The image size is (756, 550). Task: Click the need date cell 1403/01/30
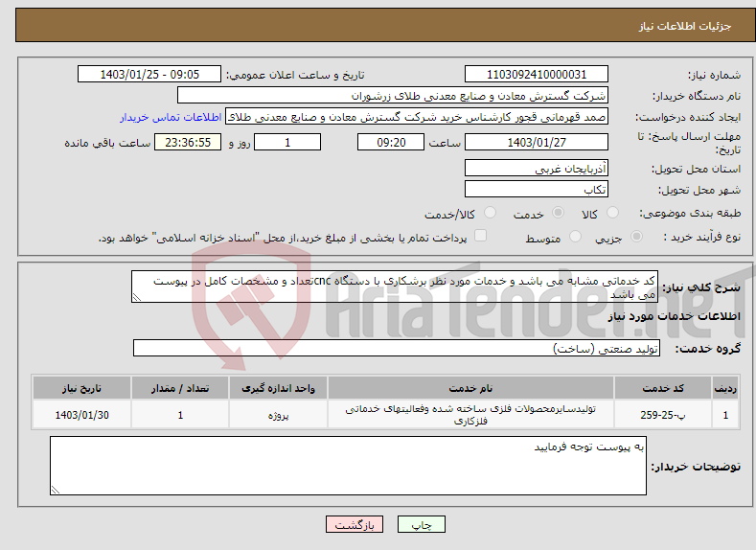[81, 415]
